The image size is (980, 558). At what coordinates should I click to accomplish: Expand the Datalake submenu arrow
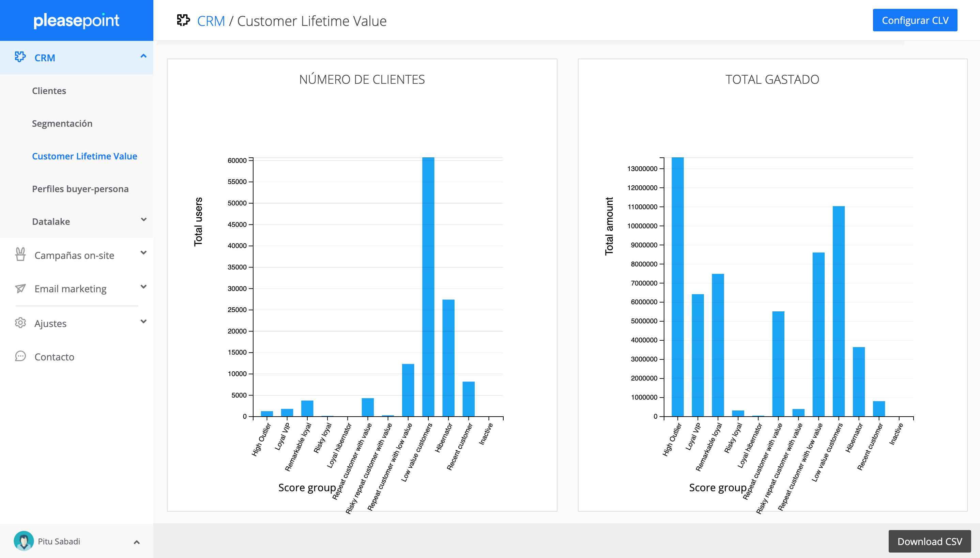point(143,220)
